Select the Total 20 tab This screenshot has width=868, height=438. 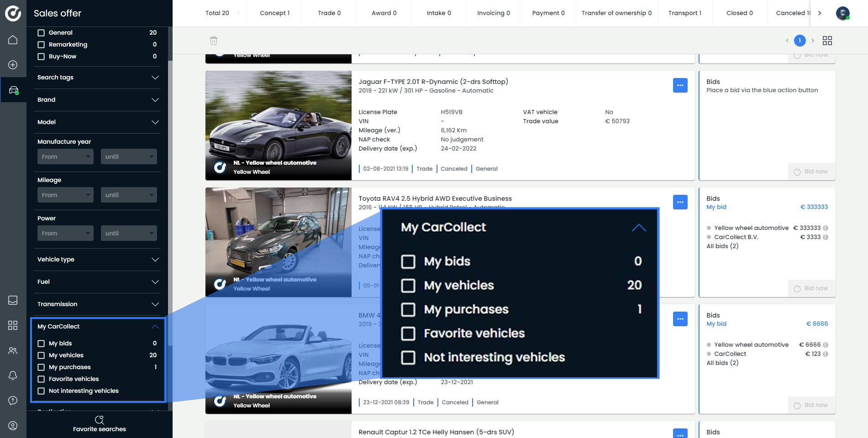pyautogui.click(x=217, y=13)
